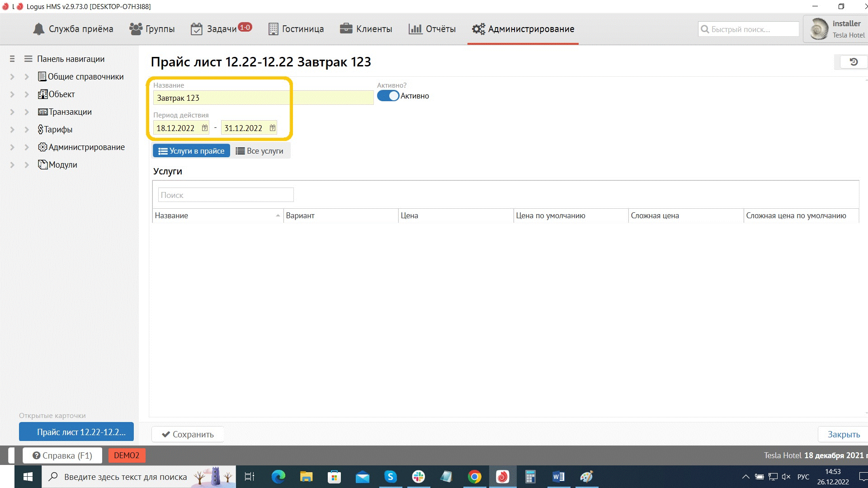Click the Модули icon in navigation panel

tap(42, 164)
